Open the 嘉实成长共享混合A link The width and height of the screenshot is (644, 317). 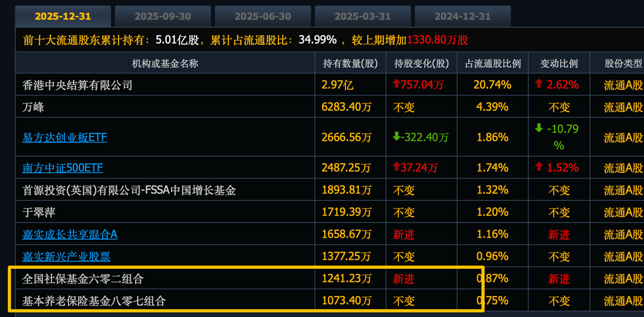pos(70,235)
